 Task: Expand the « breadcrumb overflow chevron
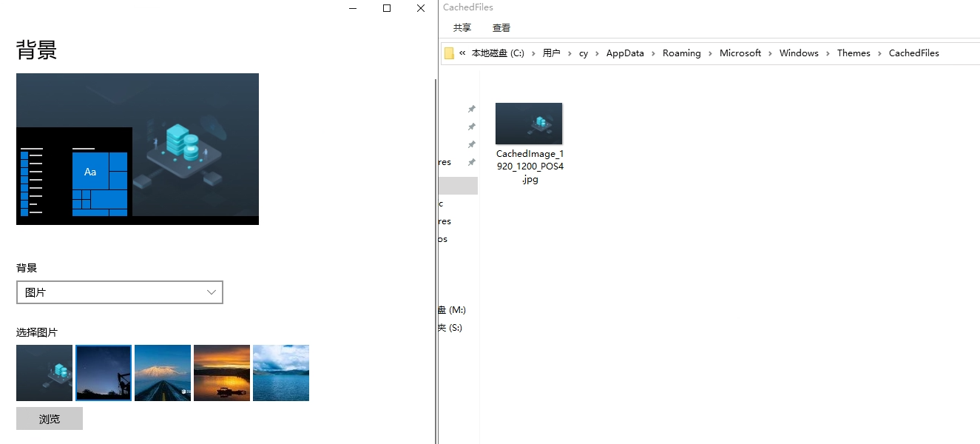click(462, 53)
